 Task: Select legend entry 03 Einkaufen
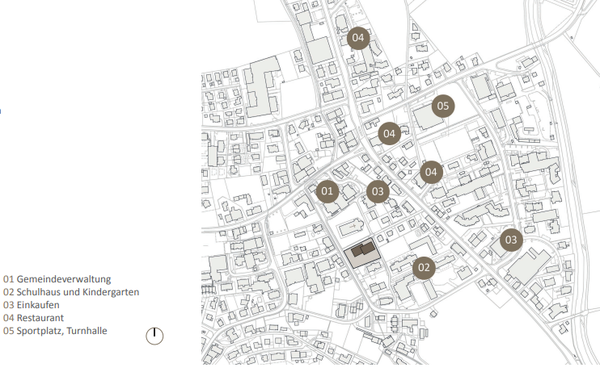click(x=31, y=305)
